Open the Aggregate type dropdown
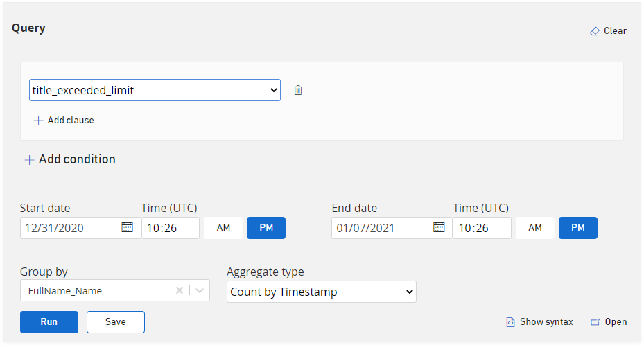Screen dimensions: 644x345 pos(322,292)
